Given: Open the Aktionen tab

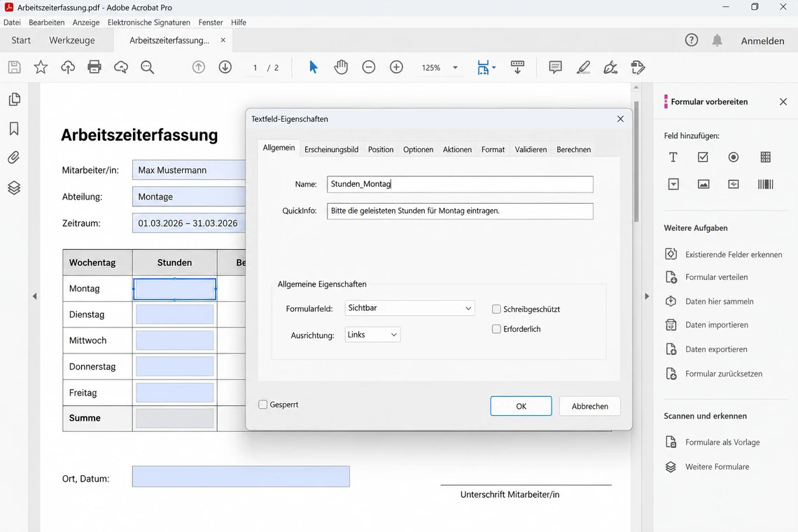Looking at the screenshot, I should [x=457, y=149].
